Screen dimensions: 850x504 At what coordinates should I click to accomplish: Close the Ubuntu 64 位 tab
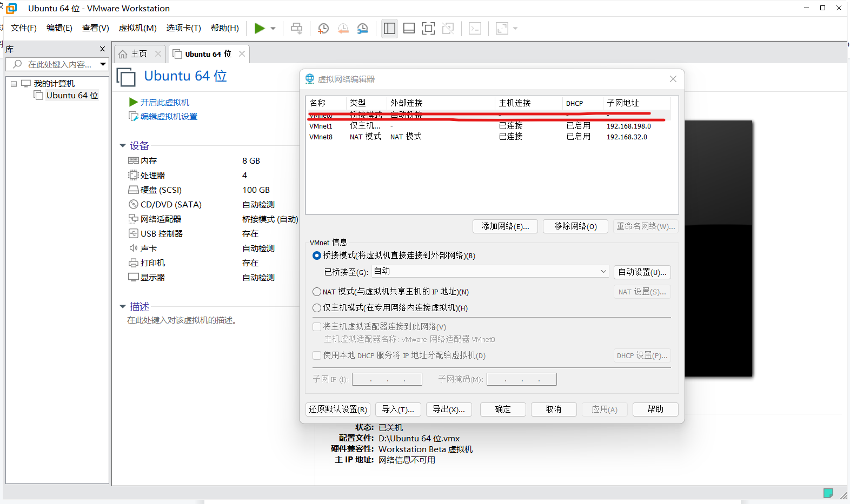point(242,53)
